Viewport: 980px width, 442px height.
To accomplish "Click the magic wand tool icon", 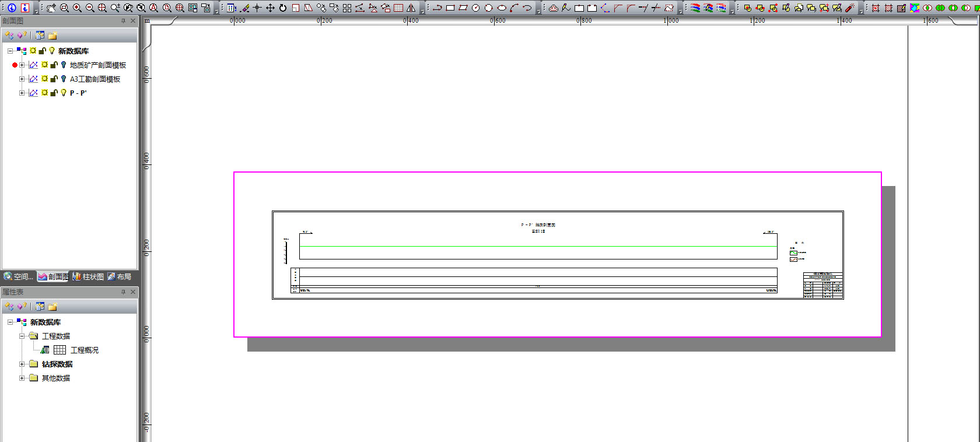I will [x=850, y=8].
